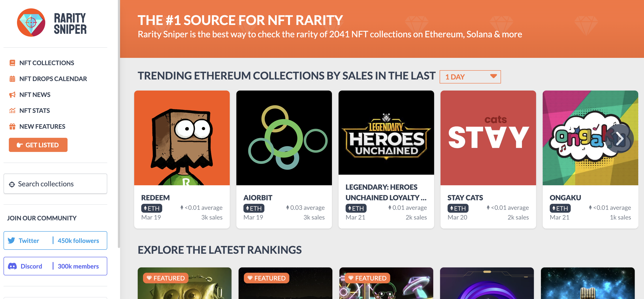Click the RARITY SNIPER wordmark text
The height and width of the screenshot is (299, 644).
tap(70, 24)
